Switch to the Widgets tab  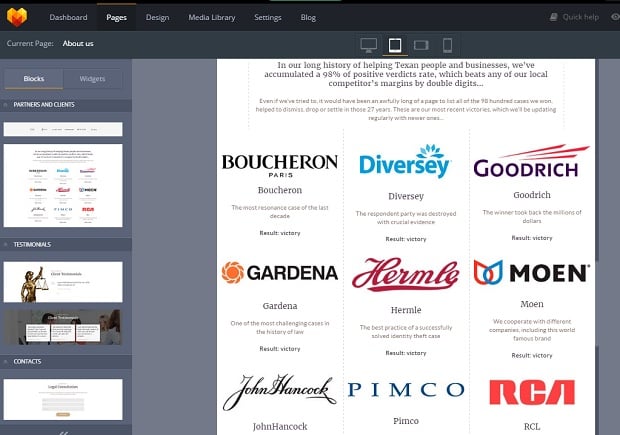92,78
